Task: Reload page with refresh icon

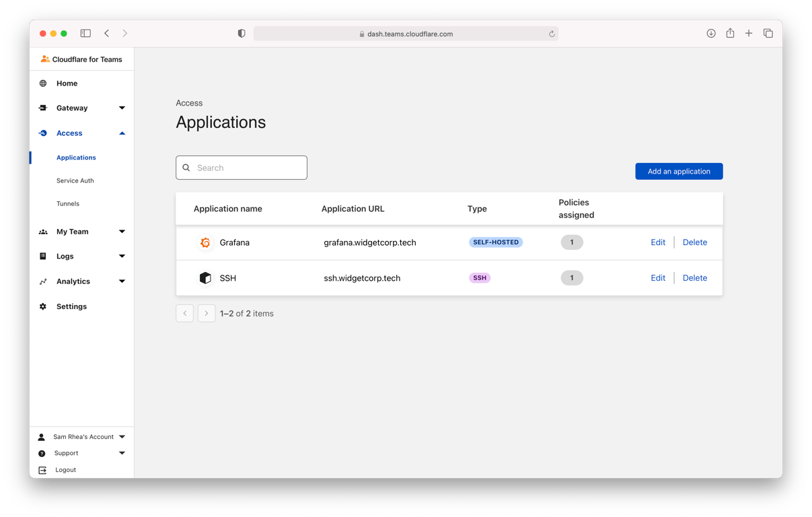Action: point(552,34)
